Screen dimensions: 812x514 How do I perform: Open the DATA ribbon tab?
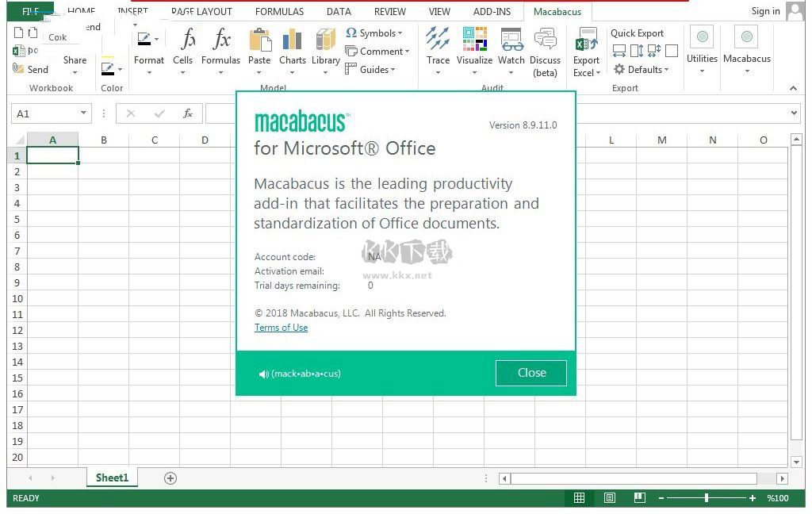point(339,12)
